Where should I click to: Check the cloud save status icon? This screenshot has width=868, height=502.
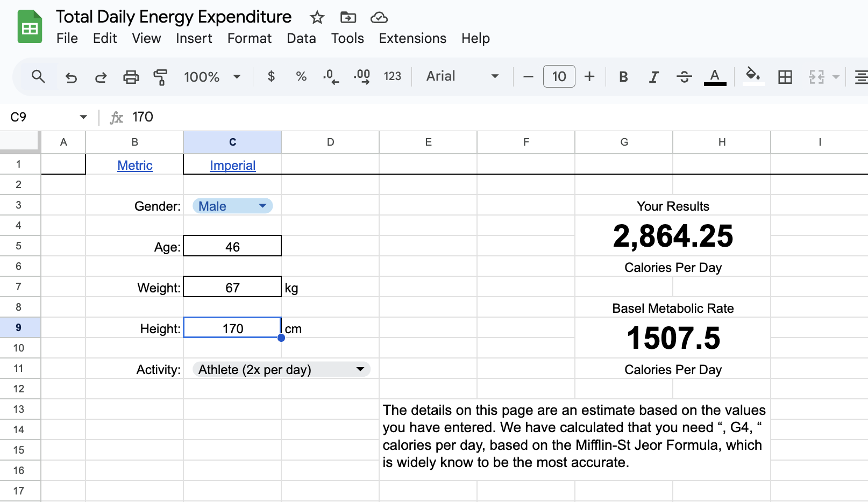coord(379,18)
